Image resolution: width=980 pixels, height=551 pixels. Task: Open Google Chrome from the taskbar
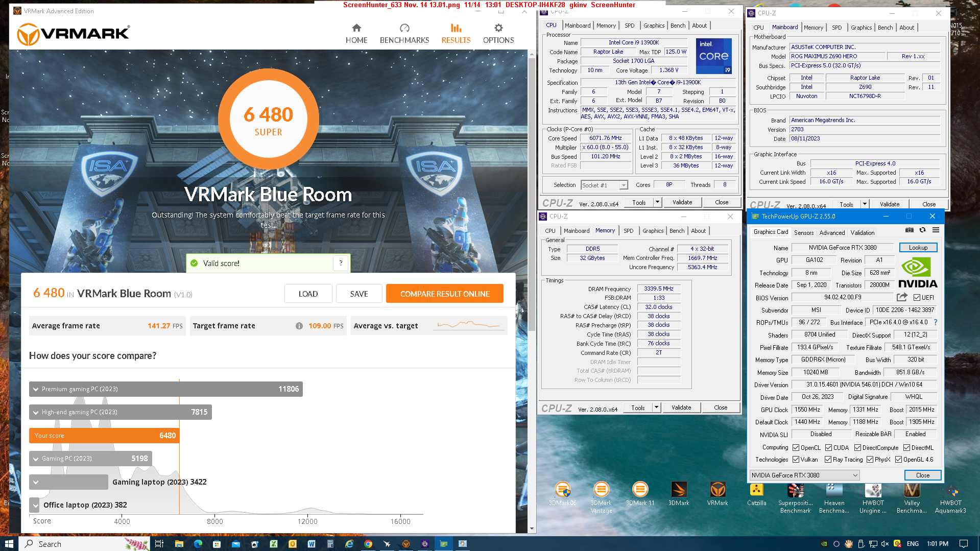click(368, 544)
